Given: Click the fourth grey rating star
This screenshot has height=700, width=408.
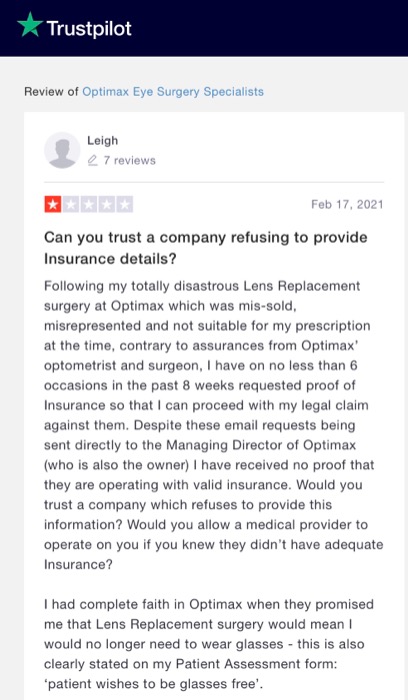Looking at the screenshot, I should 106,204.
